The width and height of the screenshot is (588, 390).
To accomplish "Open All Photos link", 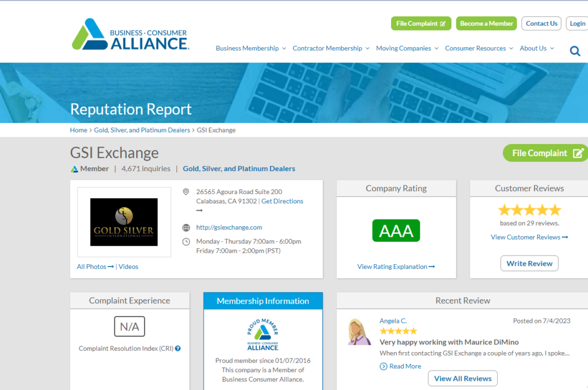I will pos(95,267).
